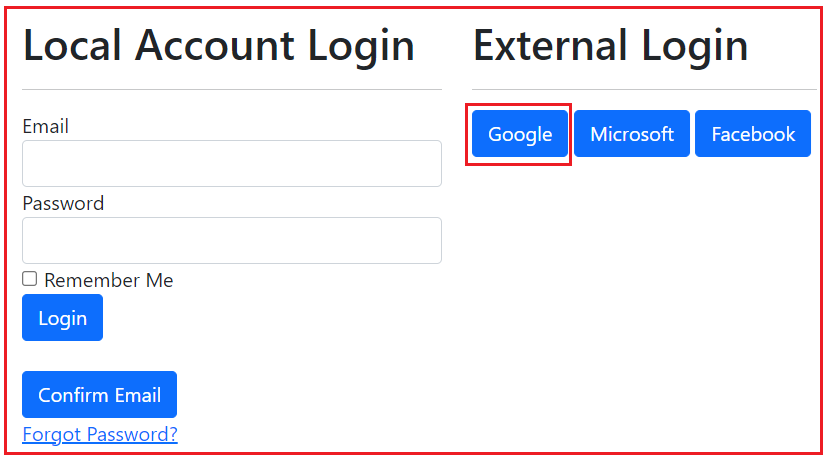This screenshot has width=827, height=461.
Task: Tick the box beside Remember Me
Action: [x=30, y=279]
